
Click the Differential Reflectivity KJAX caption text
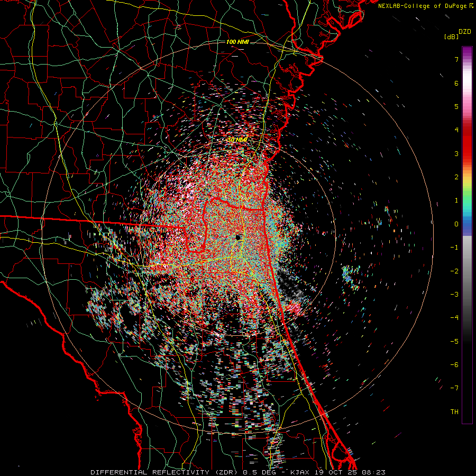[238, 472]
